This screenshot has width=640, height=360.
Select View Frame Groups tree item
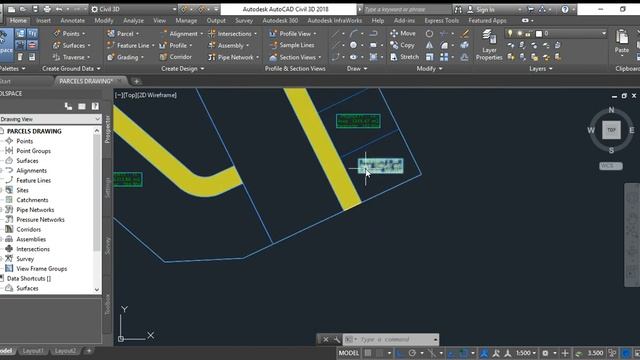(41, 268)
